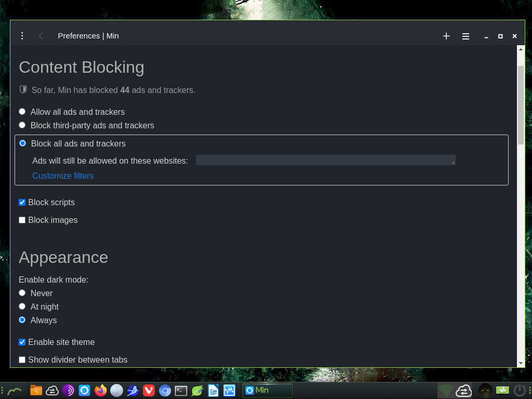Image resolution: width=532 pixels, height=399 pixels.
Task: Launch Chromium from the taskbar
Action: coord(165,391)
